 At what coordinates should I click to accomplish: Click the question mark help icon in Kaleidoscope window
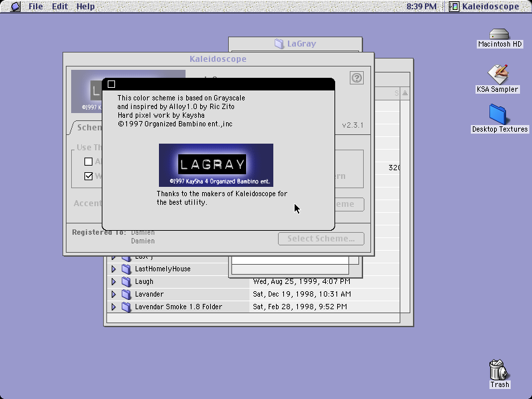point(356,78)
